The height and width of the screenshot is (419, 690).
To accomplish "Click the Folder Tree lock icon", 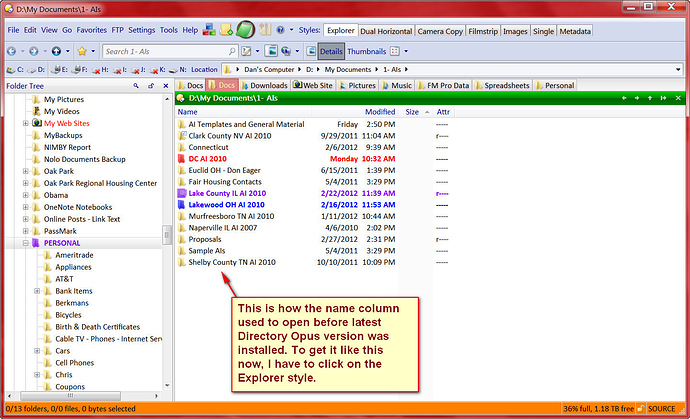I will point(151,86).
